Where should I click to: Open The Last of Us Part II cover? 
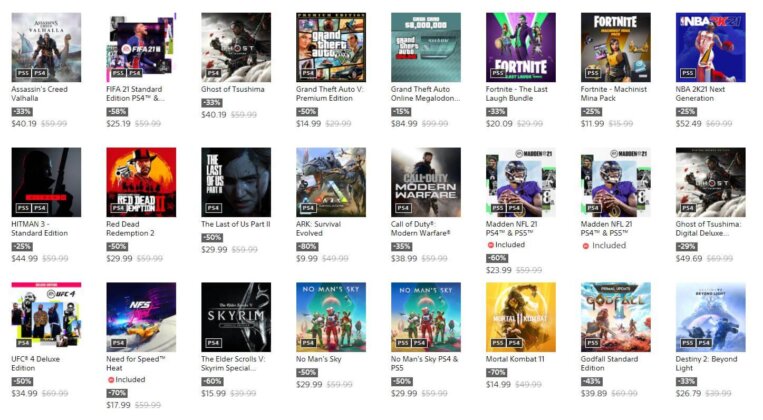(x=236, y=182)
